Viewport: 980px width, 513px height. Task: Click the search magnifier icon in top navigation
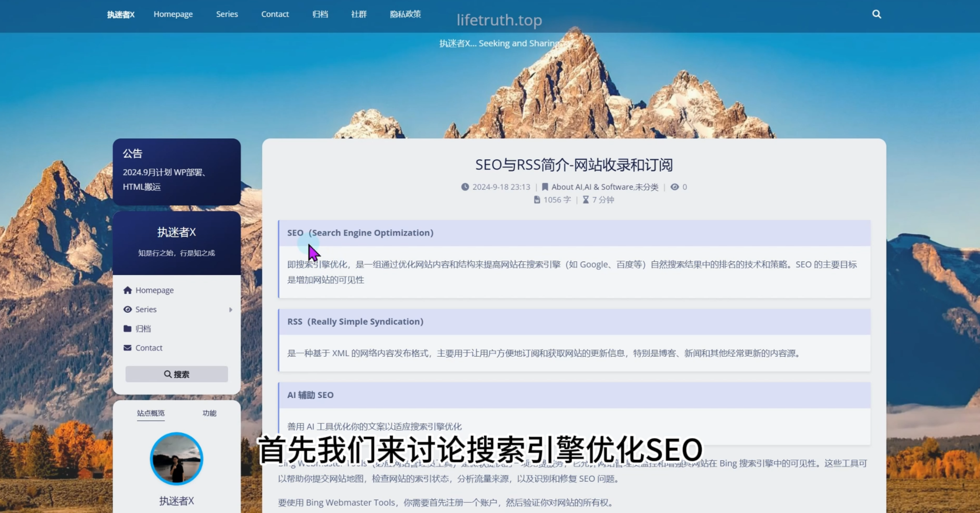pyautogui.click(x=876, y=14)
